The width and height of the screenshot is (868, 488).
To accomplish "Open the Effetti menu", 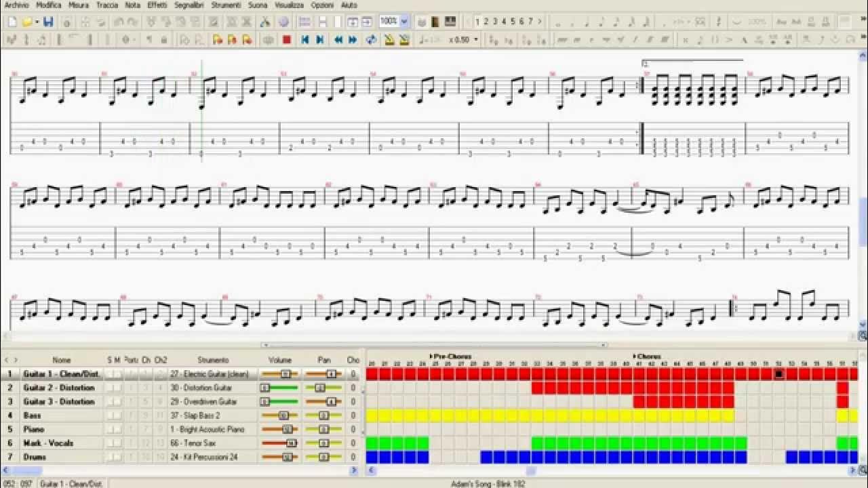I will pos(157,5).
